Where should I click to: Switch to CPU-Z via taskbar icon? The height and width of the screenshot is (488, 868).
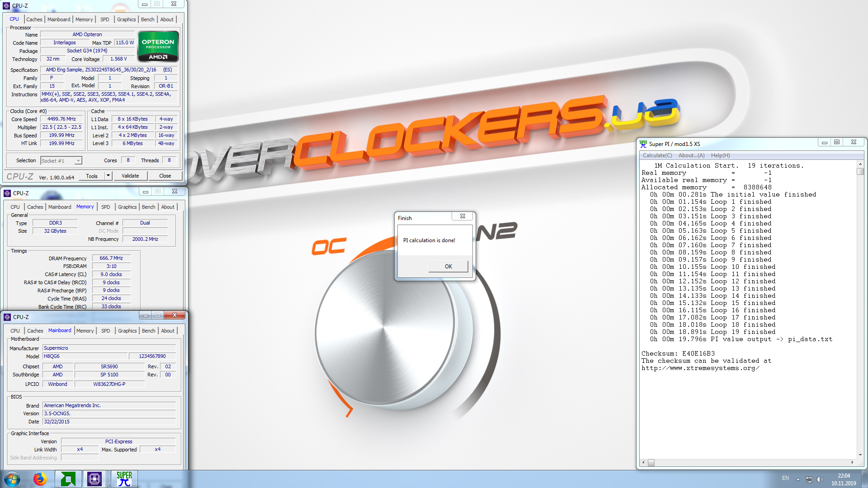(94, 479)
